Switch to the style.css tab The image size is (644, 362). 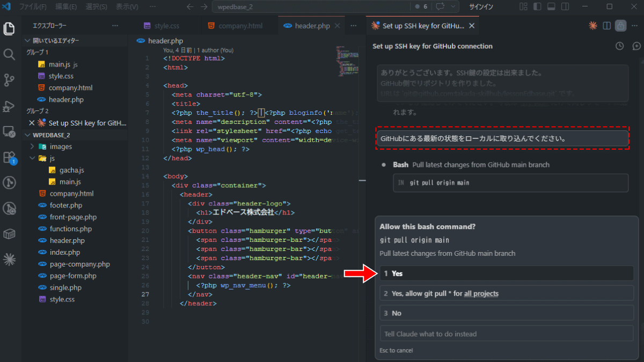(163, 26)
